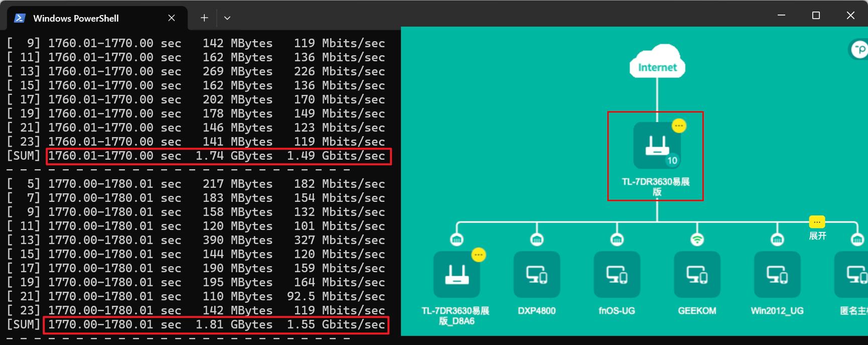Select the main TL-7DR3630 router icon
This screenshot has width=868, height=345.
(x=657, y=146)
